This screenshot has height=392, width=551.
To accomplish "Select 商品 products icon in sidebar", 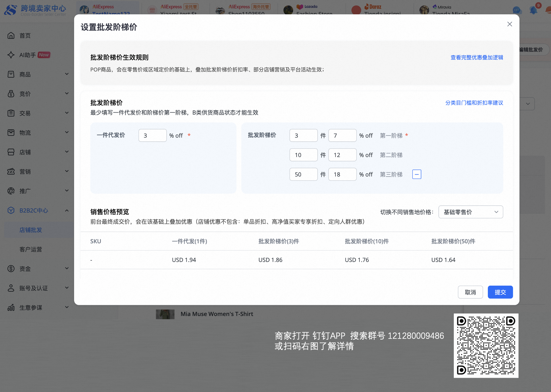I will 11,74.
